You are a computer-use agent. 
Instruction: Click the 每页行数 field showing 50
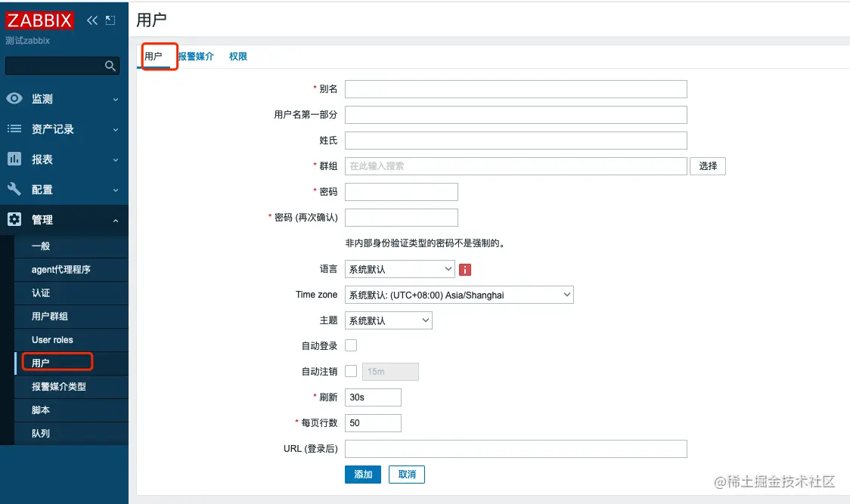(373, 422)
